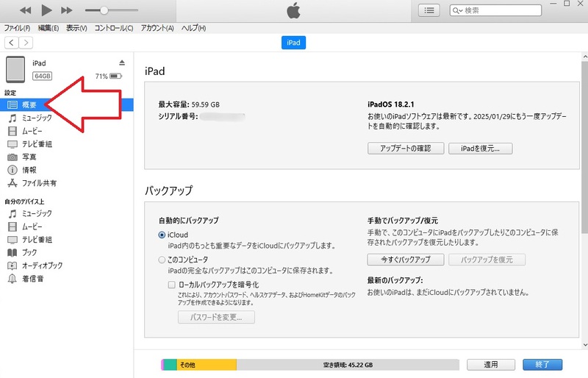Viewport: 588px width, 378px height.
Task: Click the yellow その他 storage segment
Action: [207, 365]
